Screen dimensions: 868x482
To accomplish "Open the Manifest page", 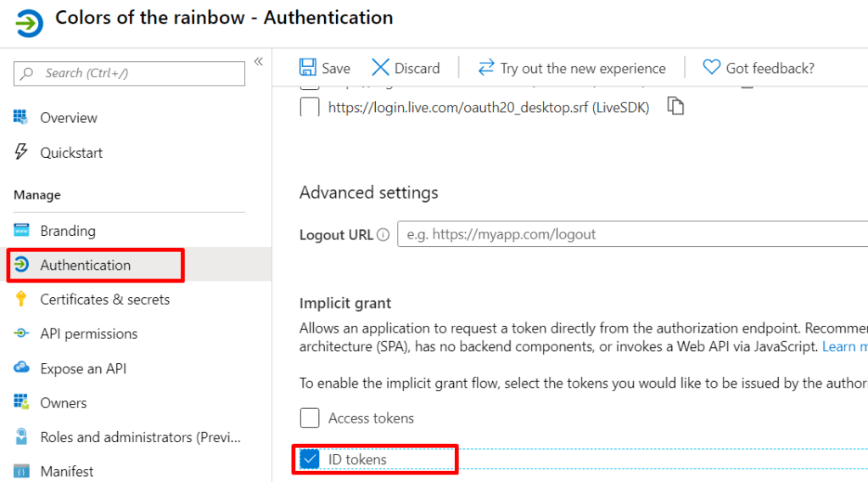I will point(66,471).
